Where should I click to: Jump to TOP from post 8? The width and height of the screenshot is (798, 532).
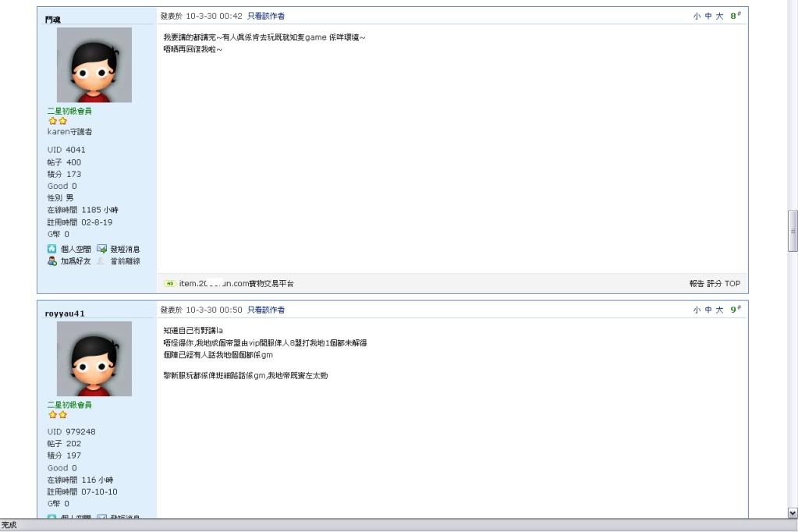tap(732, 284)
